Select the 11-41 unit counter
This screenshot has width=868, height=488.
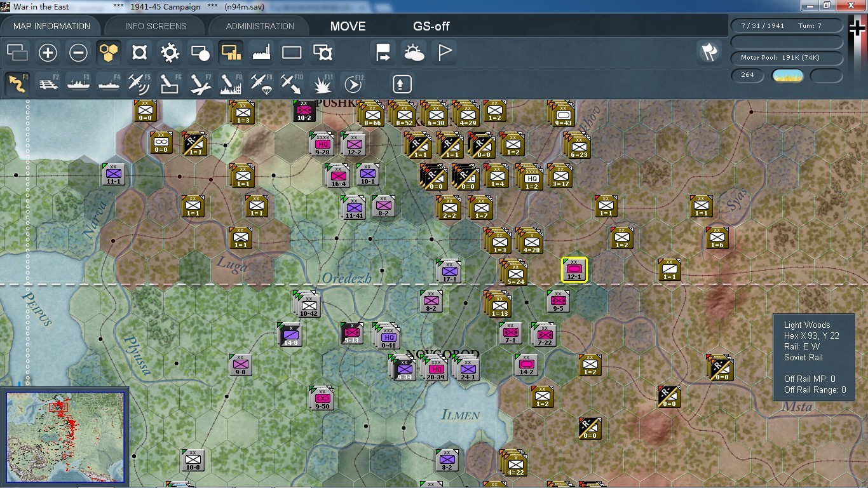[x=354, y=207]
